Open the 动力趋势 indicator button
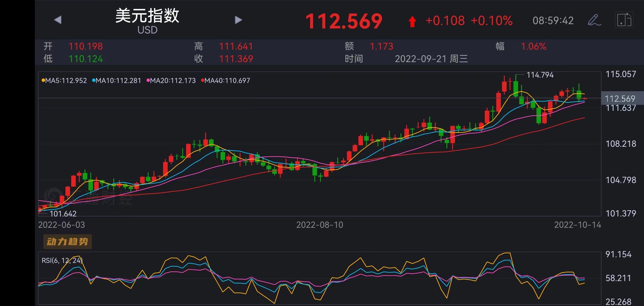 67,242
